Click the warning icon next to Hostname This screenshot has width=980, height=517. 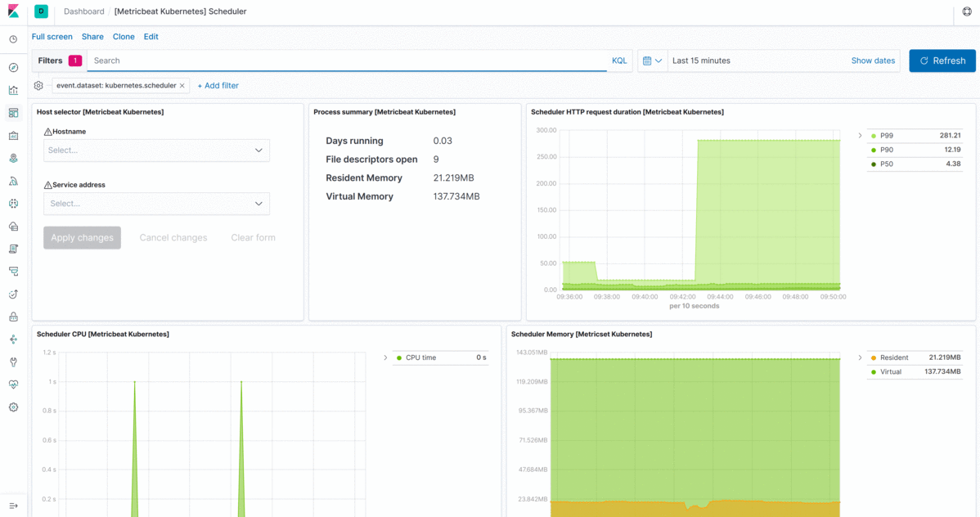click(47, 132)
